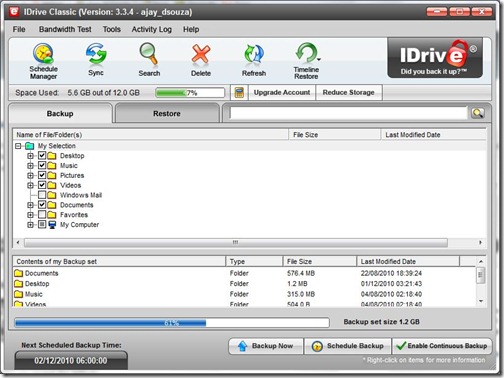This screenshot has width=504, height=378.
Task: Click the IDrive logo banner
Action: tap(435, 58)
